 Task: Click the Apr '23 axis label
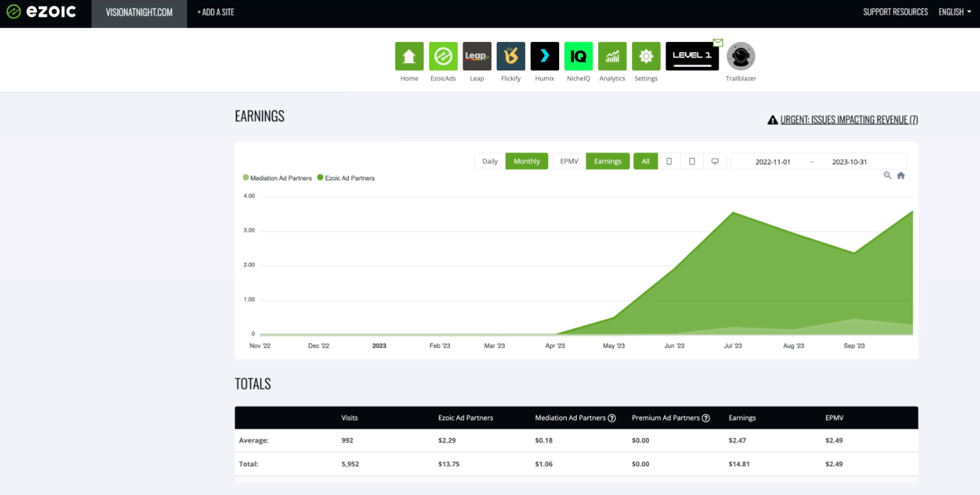(x=555, y=346)
